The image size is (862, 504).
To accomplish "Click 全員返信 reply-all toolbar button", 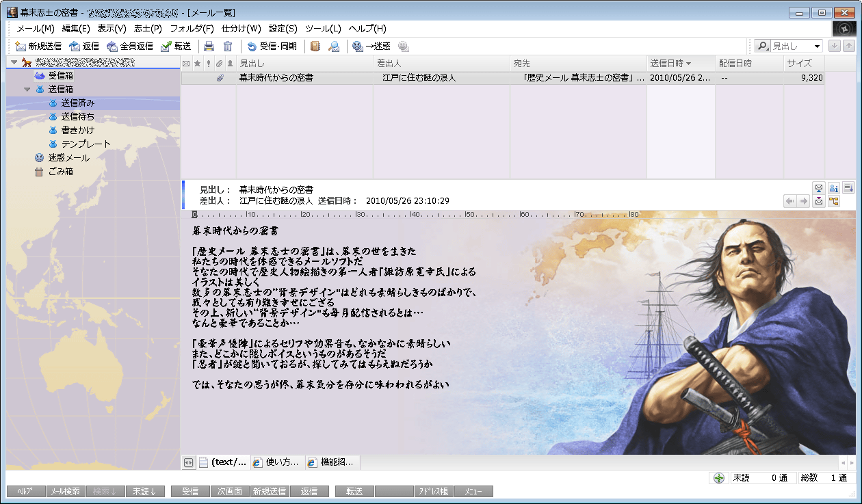I will coord(129,47).
